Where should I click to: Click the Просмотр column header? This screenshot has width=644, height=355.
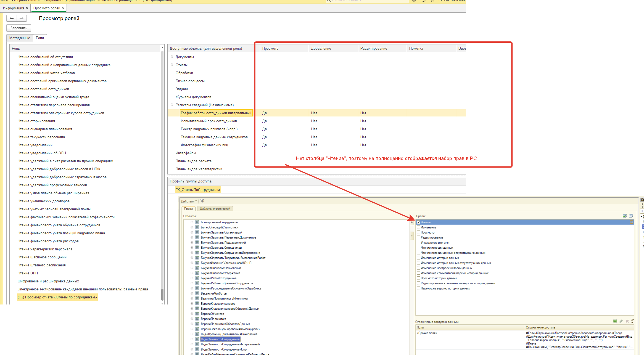tap(284, 48)
